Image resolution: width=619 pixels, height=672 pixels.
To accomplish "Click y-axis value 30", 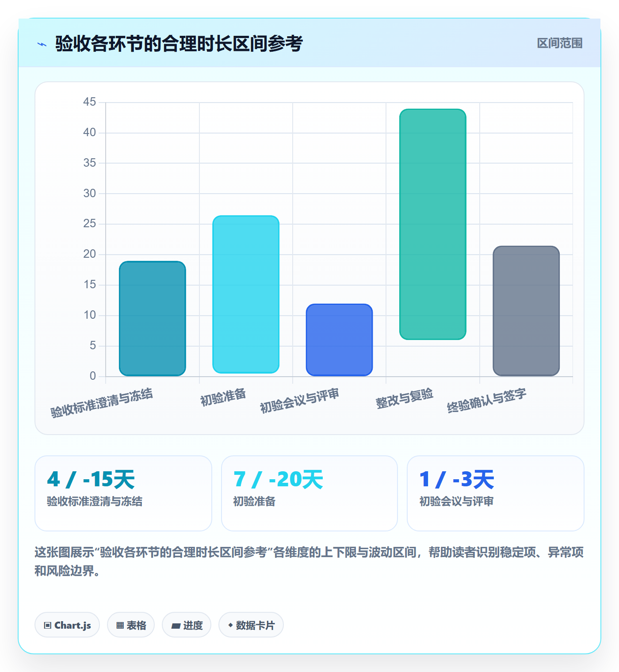I will coord(89,193).
